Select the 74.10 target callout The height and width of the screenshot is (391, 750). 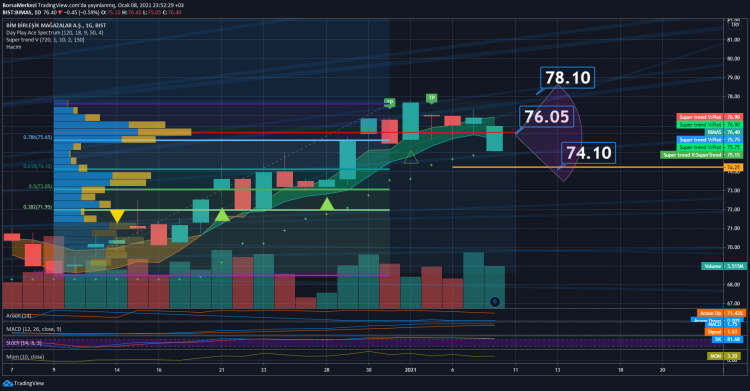[x=588, y=153]
